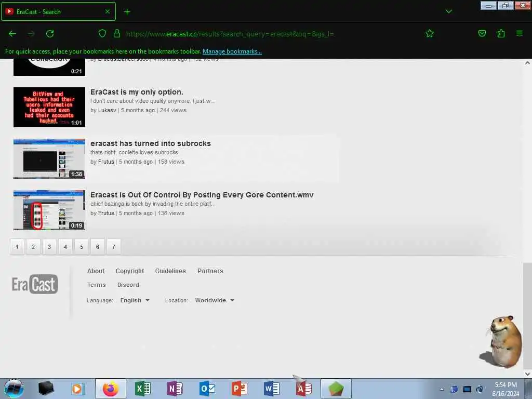Launch Excel from the taskbar
Image resolution: width=532 pixels, height=399 pixels.
point(143,389)
